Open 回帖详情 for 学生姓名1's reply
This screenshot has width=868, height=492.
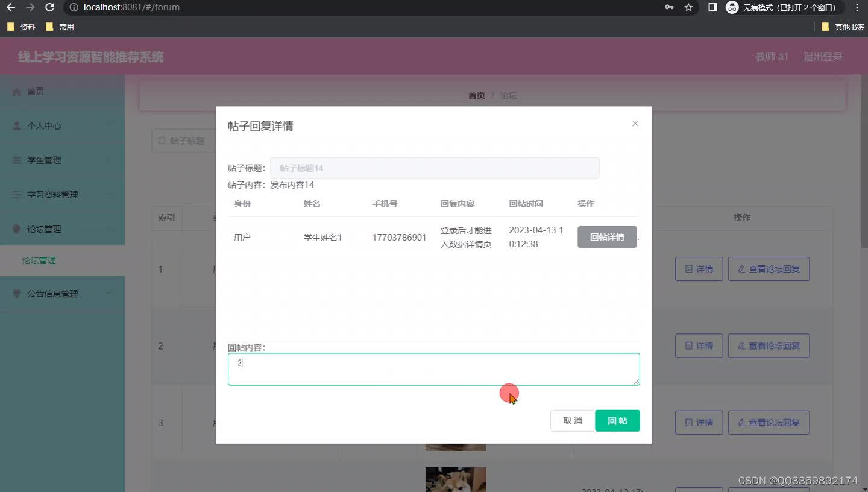click(x=607, y=237)
